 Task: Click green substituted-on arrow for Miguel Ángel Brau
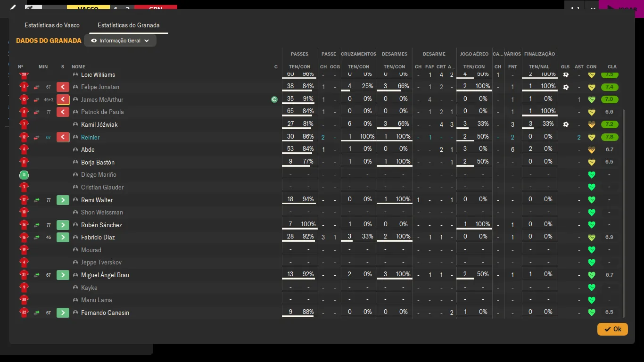pyautogui.click(x=63, y=275)
